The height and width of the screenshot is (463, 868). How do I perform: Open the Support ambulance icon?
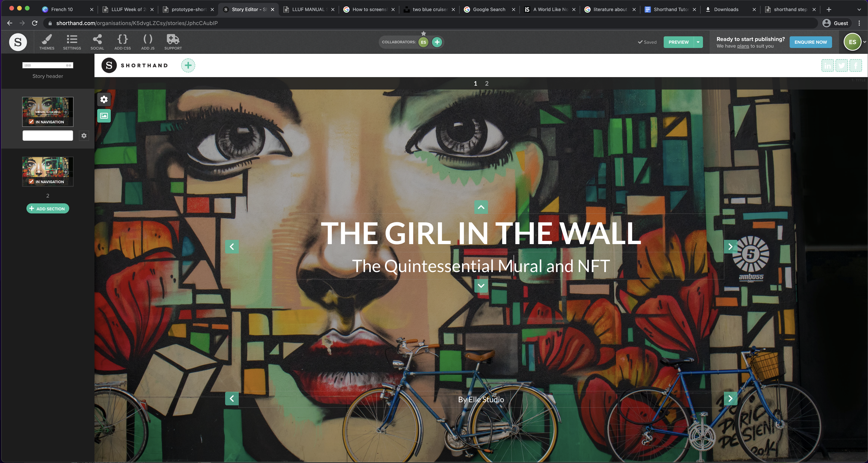click(173, 42)
